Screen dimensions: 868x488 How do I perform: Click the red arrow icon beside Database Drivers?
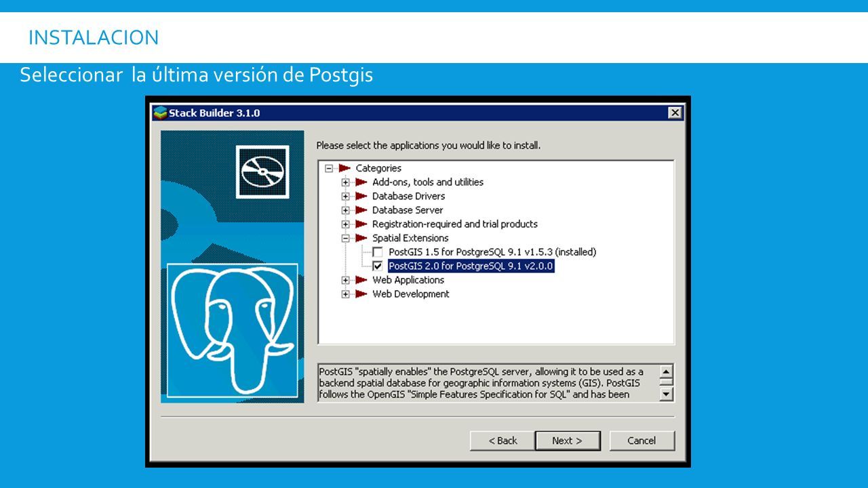(x=361, y=196)
